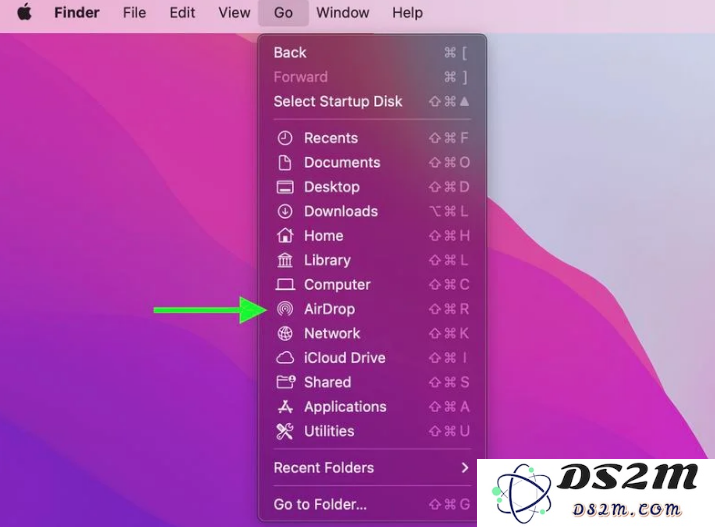715x527 pixels.
Task: Click the Network globe icon
Action: point(285,333)
